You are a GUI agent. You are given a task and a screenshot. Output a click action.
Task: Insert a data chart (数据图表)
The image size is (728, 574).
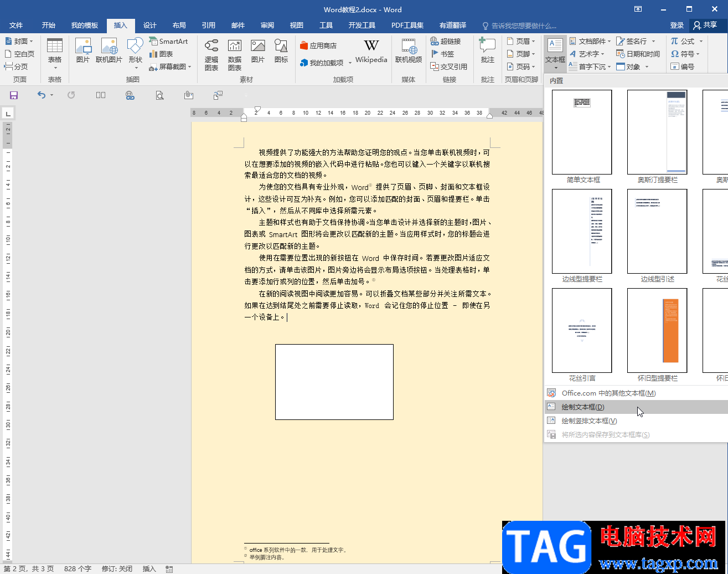pos(235,55)
